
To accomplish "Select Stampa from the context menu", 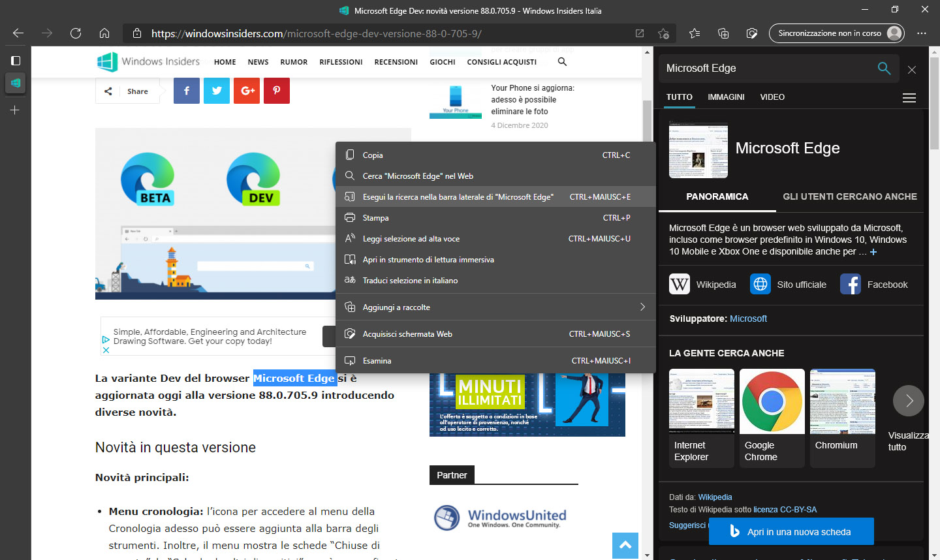I will (495, 218).
